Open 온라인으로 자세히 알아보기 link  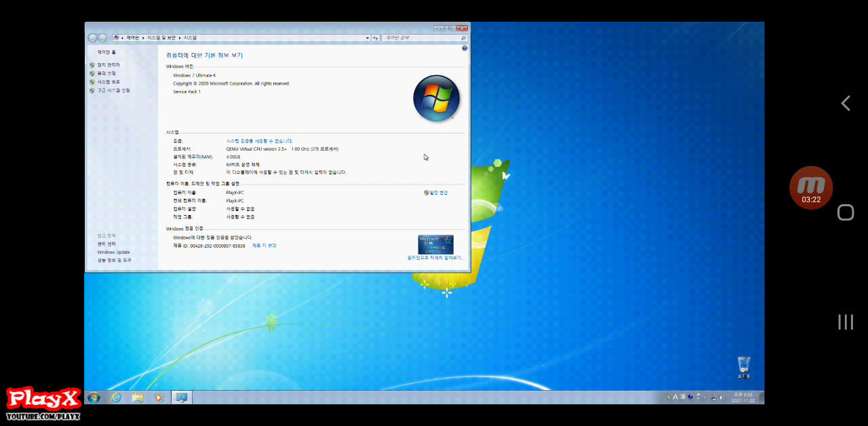tap(435, 258)
